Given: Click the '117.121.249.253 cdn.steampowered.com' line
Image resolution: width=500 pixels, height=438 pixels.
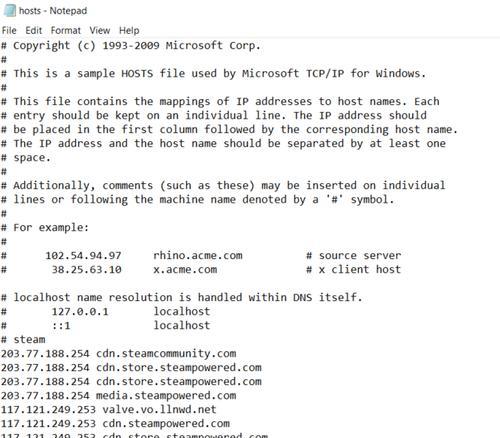Looking at the screenshot, I should 115,423.
